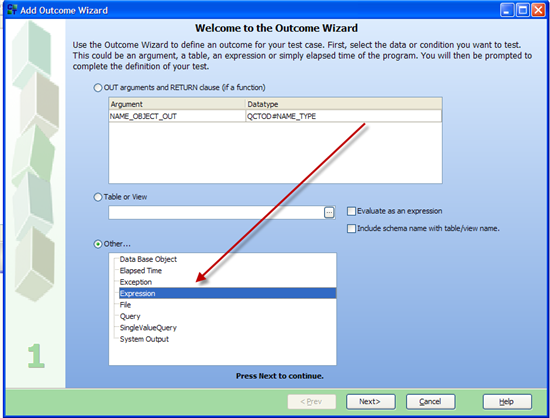Choose File outcome type
550x418 pixels.
pyautogui.click(x=125, y=305)
